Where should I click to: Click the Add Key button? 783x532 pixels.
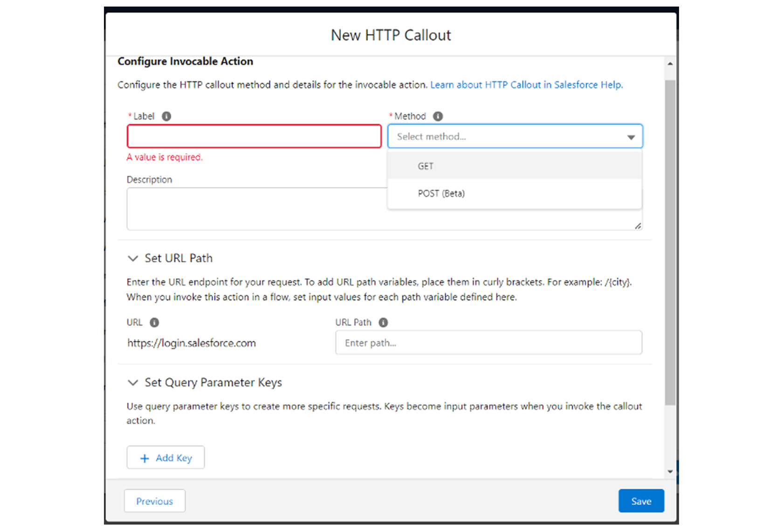(x=165, y=457)
